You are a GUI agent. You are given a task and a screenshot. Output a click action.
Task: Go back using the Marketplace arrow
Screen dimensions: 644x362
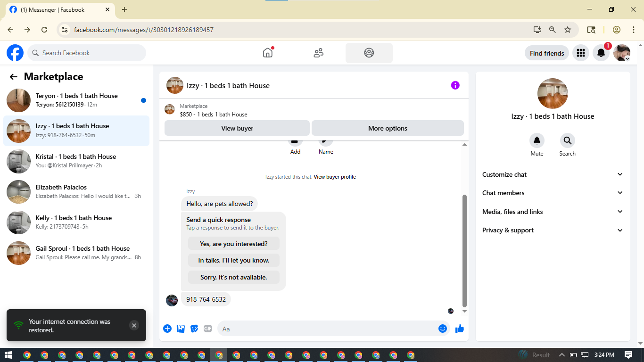(14, 77)
